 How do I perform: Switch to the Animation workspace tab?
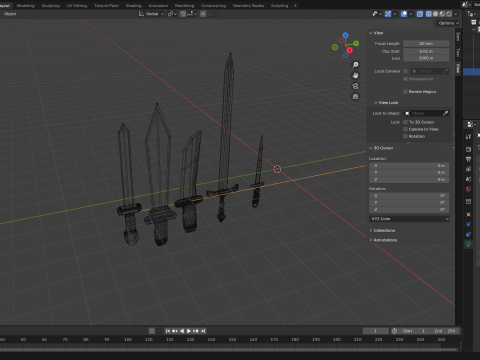158,6
